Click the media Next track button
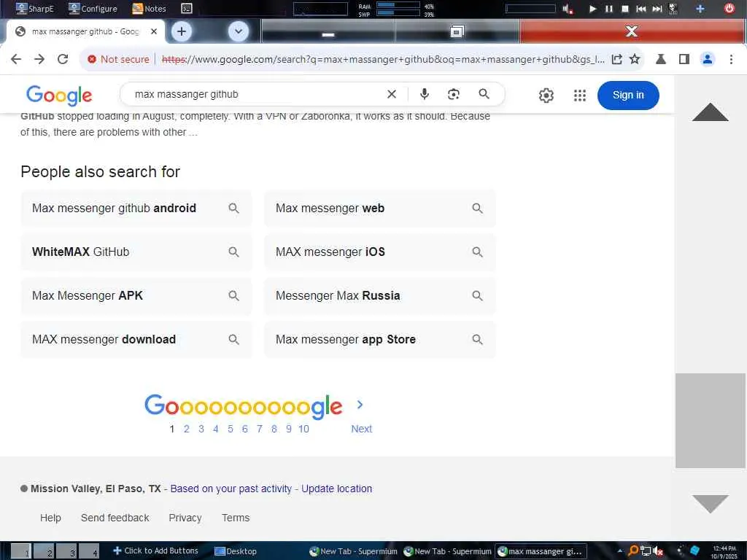This screenshot has width=747, height=560. tap(657, 9)
